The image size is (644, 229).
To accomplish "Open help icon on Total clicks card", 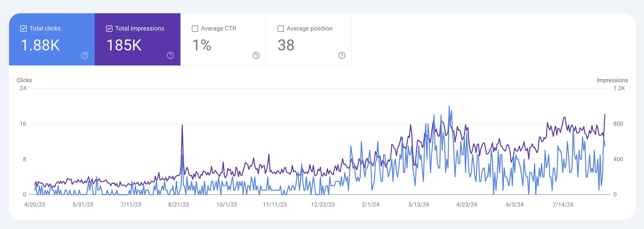I will (x=85, y=55).
